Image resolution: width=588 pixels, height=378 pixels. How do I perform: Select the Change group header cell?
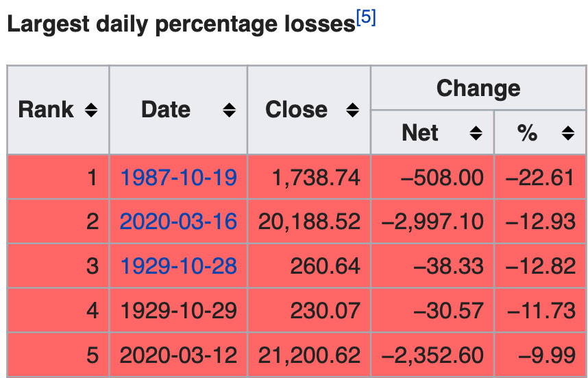(x=478, y=88)
